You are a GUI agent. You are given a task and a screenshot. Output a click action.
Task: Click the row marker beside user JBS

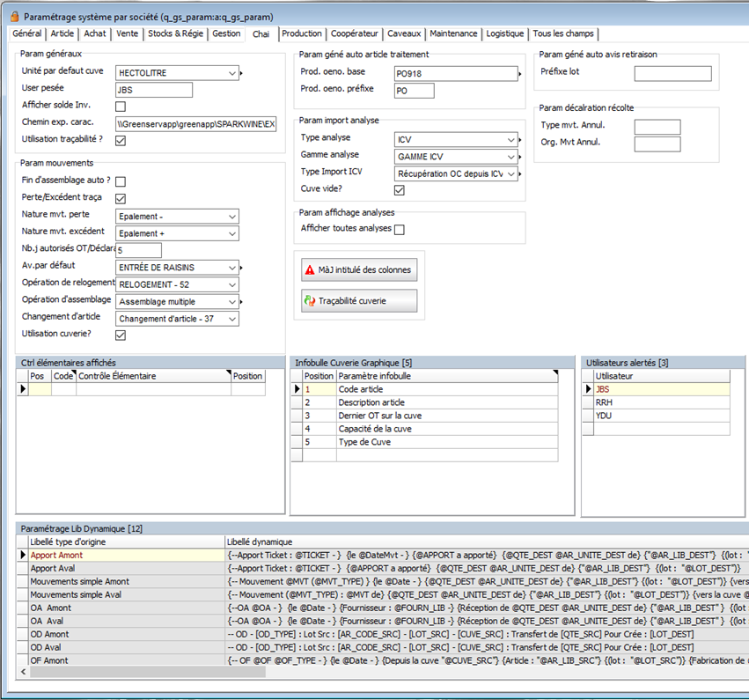tap(589, 388)
